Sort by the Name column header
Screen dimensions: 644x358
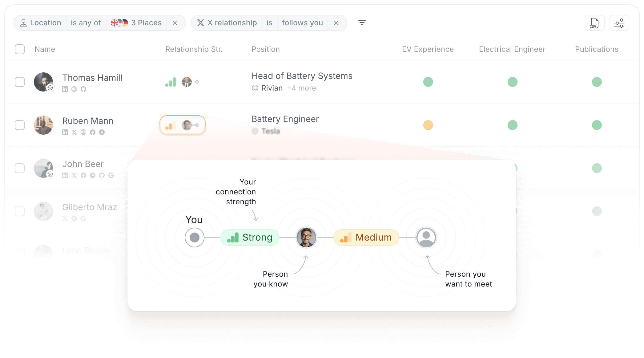(45, 49)
